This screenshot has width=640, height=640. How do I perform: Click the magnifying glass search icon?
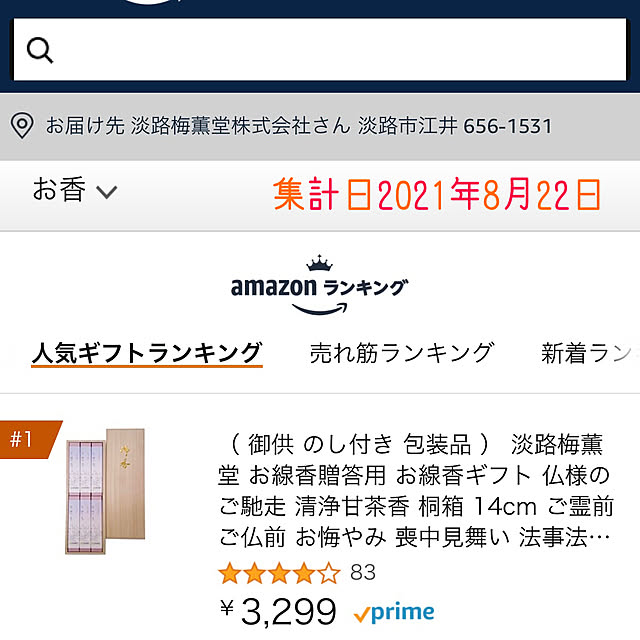40,51
